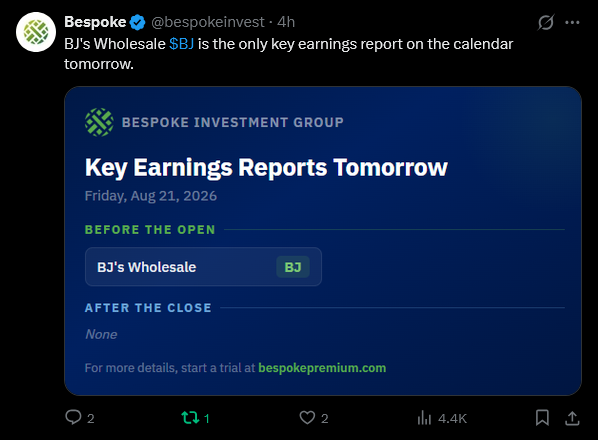This screenshot has width=598, height=440.
Task: Open the 4h timestamp permalink
Action: (286, 22)
